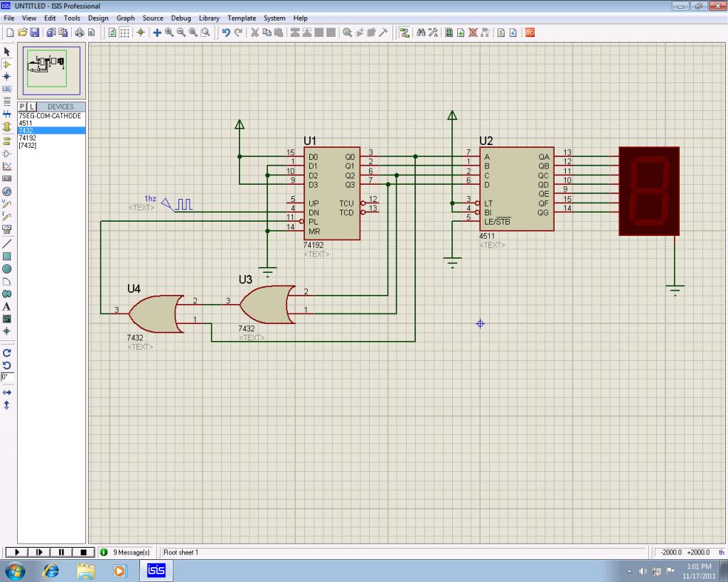The image size is (728, 582).
Task: Click the horizontal mirror flip icon
Action: [7, 392]
